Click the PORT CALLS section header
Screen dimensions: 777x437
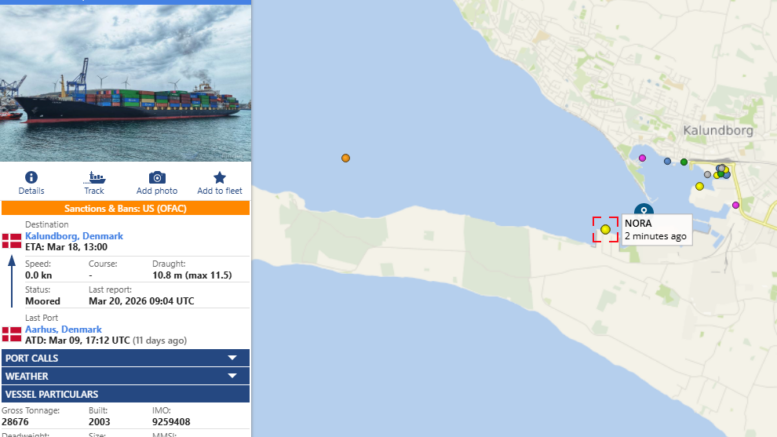pos(125,358)
